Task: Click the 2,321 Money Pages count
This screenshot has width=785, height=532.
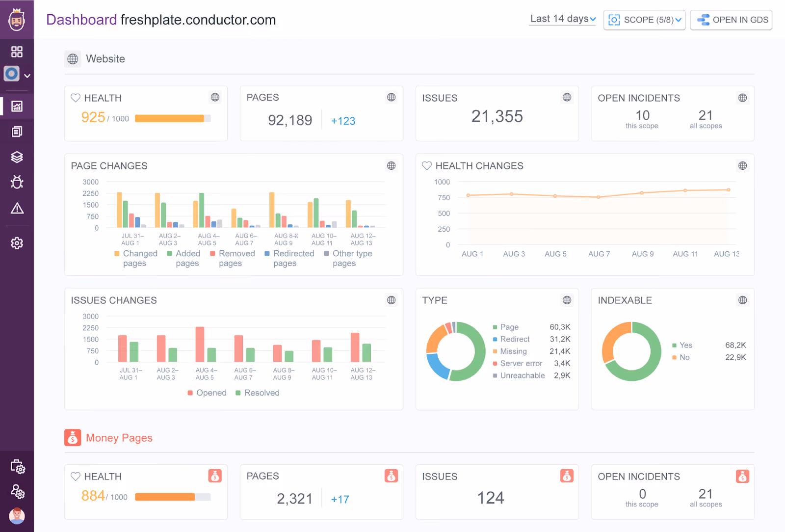Action: click(294, 499)
